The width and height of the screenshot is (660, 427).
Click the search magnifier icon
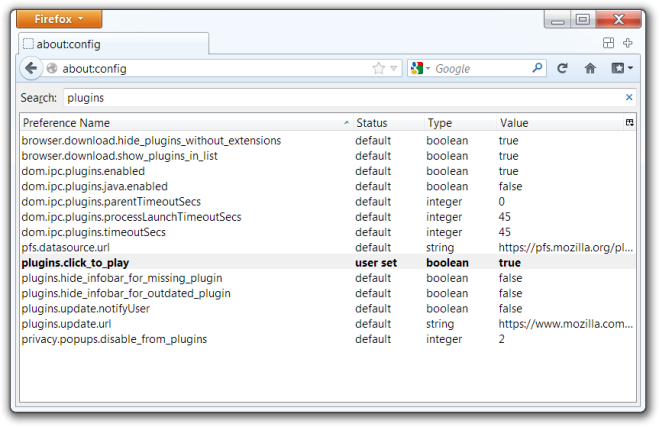[x=538, y=68]
